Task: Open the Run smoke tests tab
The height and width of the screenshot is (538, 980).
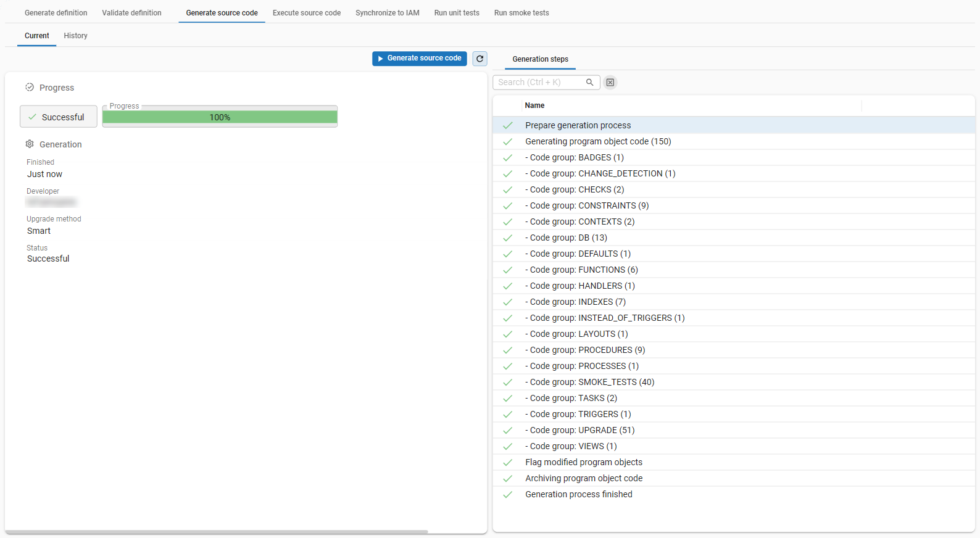Action: coord(521,13)
